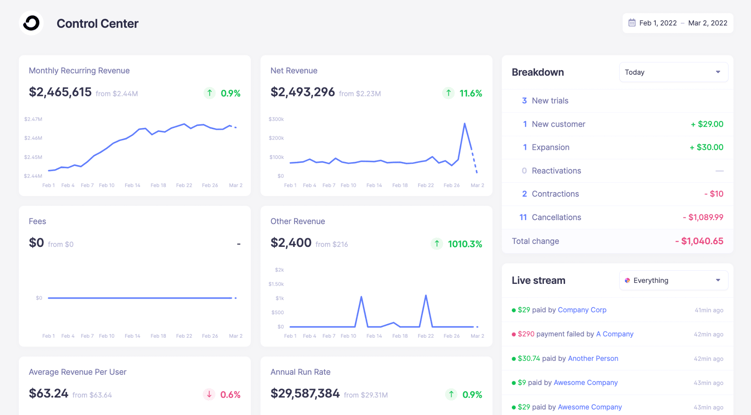
Task: Click green dot of Company Corp payment
Action: click(514, 311)
